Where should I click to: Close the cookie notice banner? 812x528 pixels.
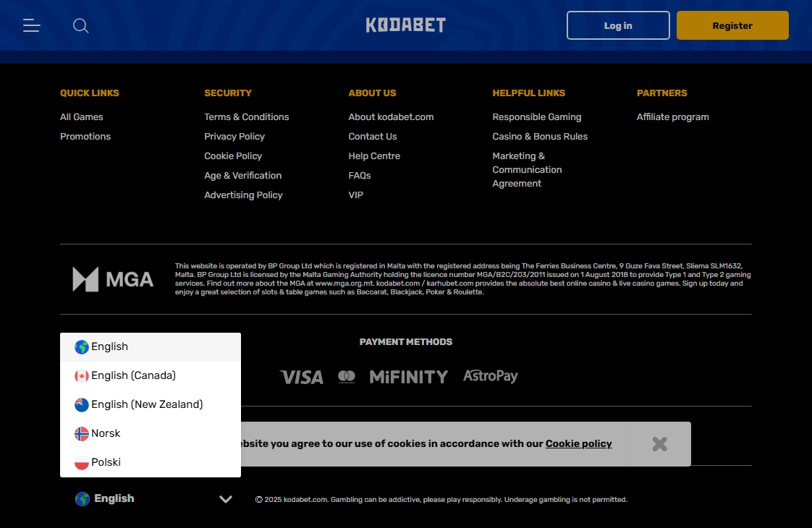tap(659, 444)
